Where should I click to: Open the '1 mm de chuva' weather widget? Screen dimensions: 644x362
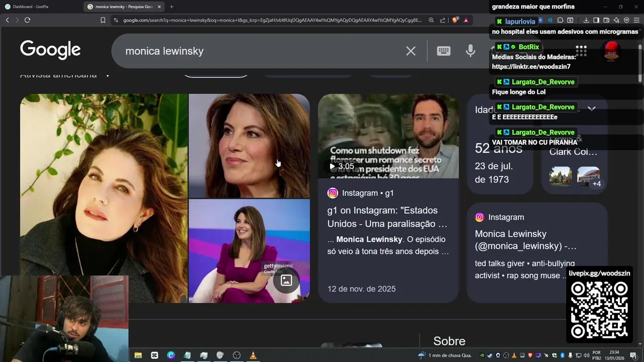tap(445, 355)
